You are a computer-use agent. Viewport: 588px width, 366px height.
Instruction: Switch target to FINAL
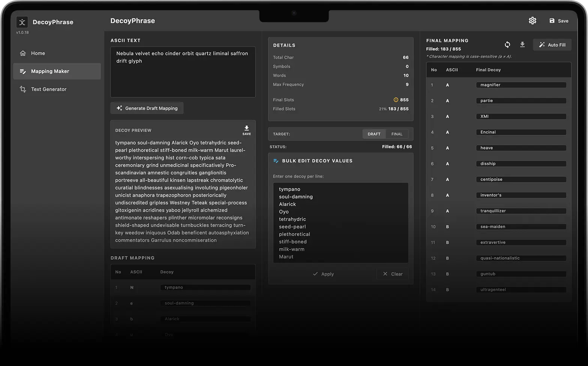[x=397, y=134]
